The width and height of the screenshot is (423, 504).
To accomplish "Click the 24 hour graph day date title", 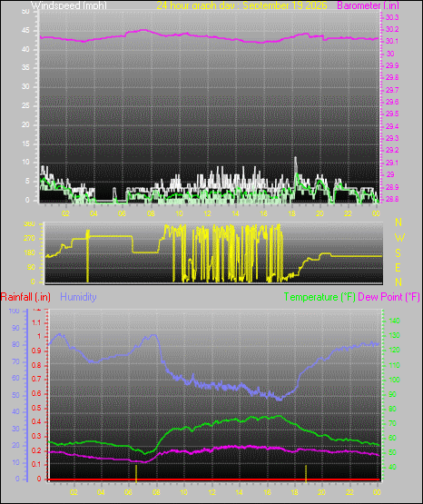I will [x=241, y=5].
